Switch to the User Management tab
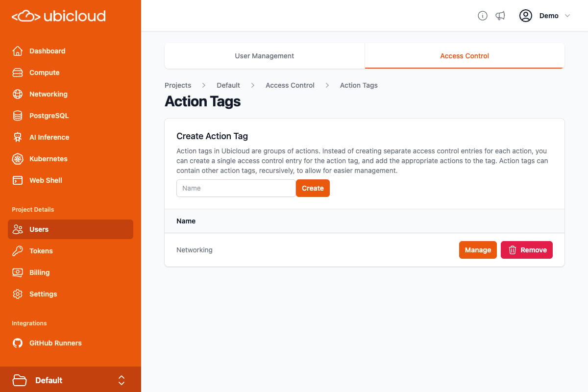Image resolution: width=588 pixels, height=392 pixels. click(265, 56)
